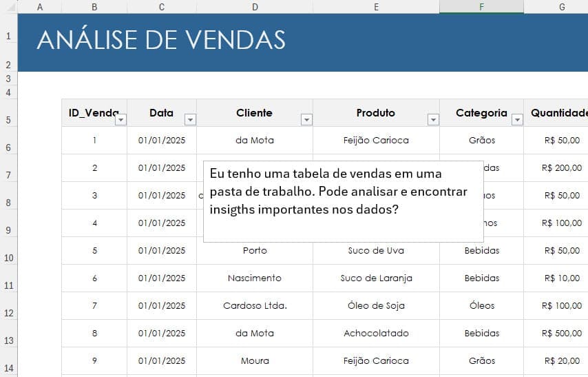Select column F header

481,7
